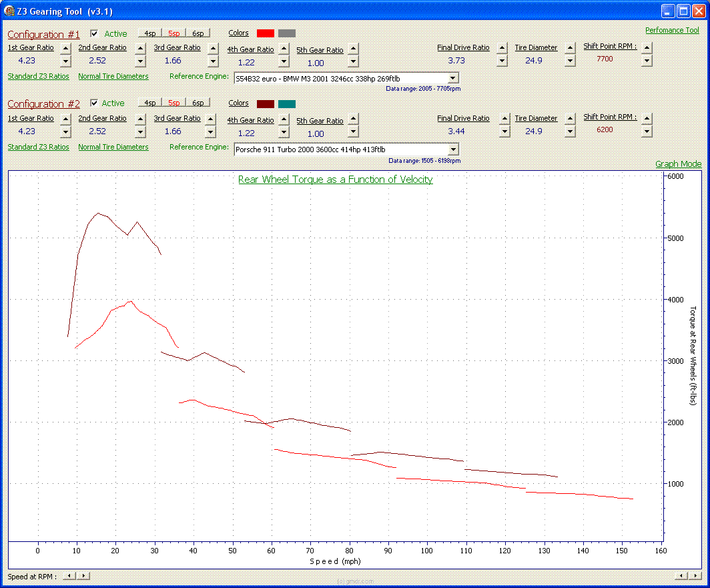Uncheck Active for Configuration #1

coord(94,33)
